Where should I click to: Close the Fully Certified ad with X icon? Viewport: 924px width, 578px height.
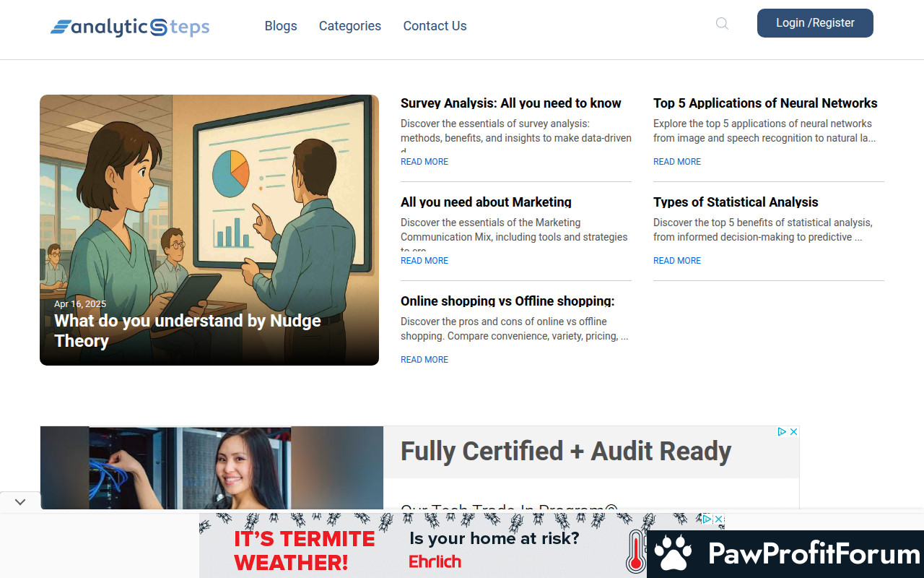(793, 431)
